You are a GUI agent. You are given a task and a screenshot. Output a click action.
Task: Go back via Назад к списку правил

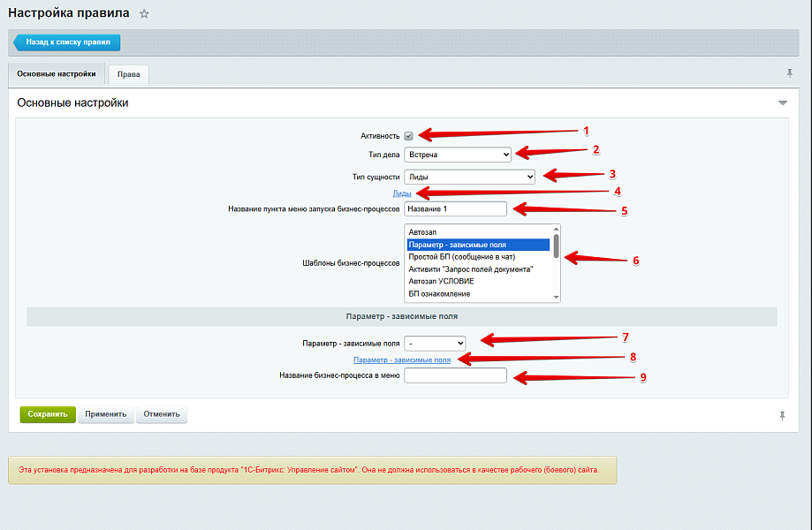67,42
